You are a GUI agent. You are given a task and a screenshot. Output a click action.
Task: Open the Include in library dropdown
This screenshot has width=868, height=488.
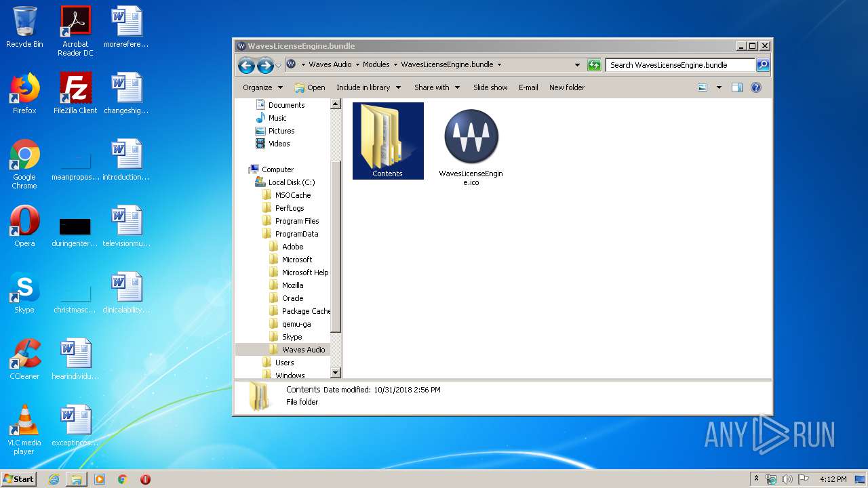pyautogui.click(x=368, y=87)
